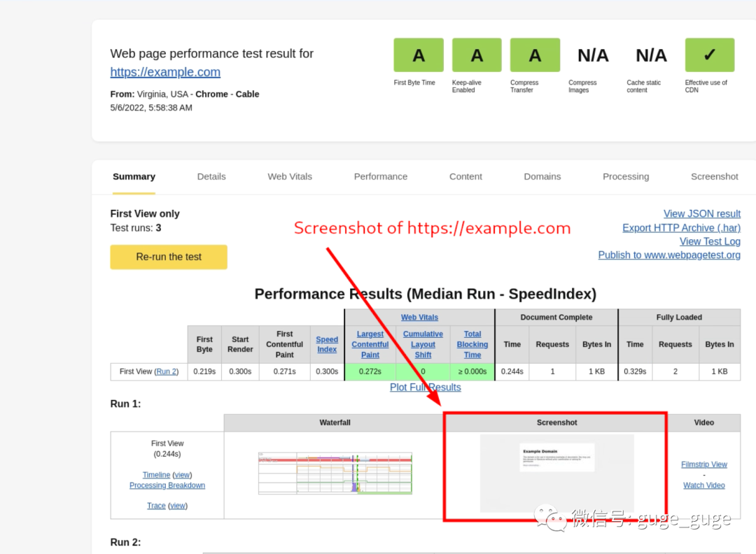Viewport: 756px width, 554px height.
Task: Click Plot Full Results link
Action: [425, 387]
